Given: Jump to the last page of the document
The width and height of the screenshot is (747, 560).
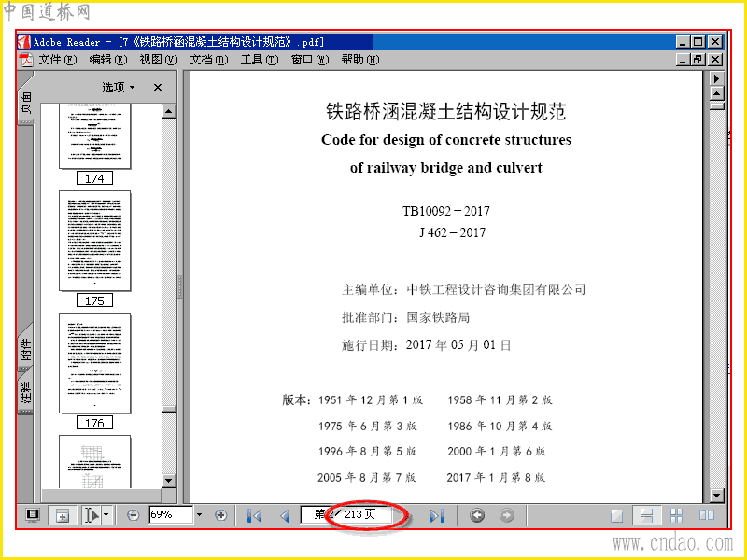Looking at the screenshot, I should (437, 516).
